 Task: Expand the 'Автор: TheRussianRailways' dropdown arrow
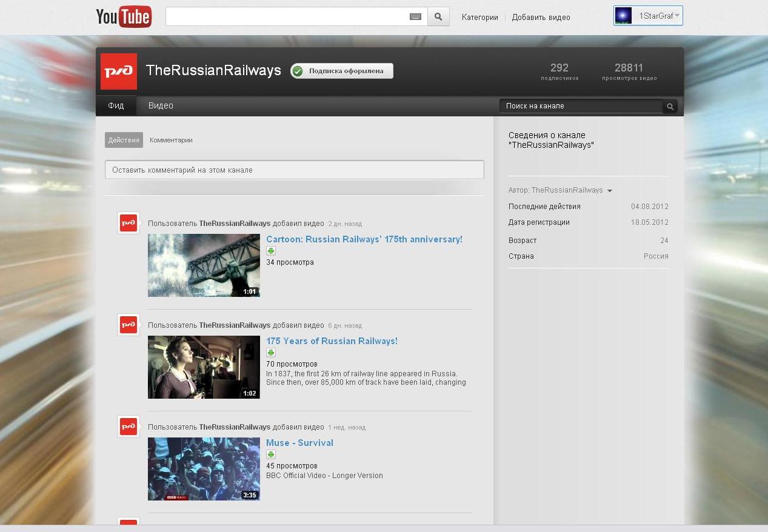point(610,191)
